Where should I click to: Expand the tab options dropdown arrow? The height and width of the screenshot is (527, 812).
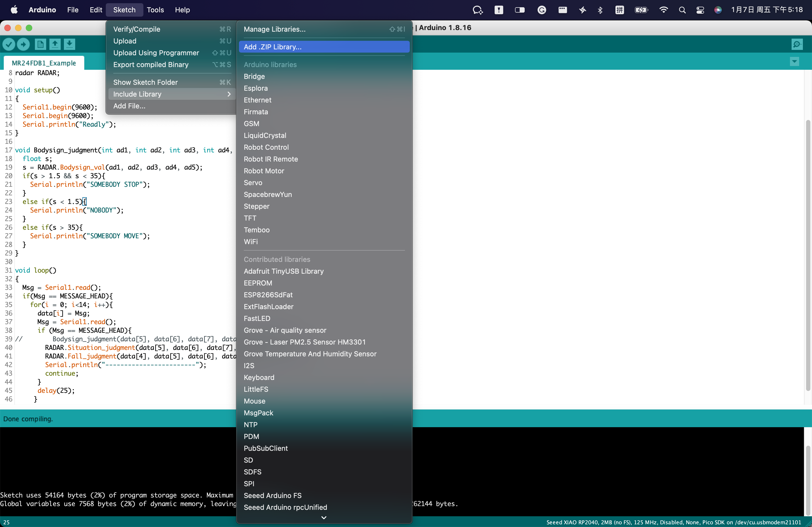pos(794,62)
